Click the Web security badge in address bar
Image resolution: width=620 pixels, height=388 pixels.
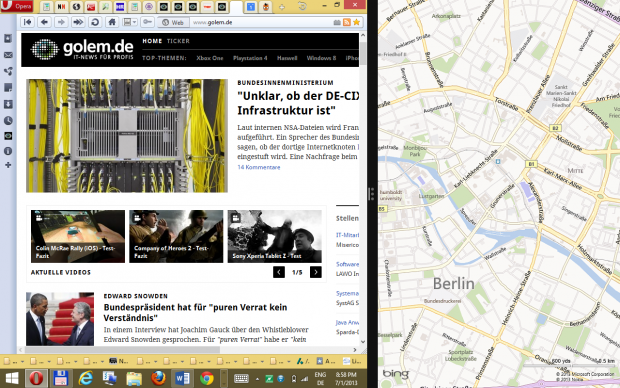point(173,23)
